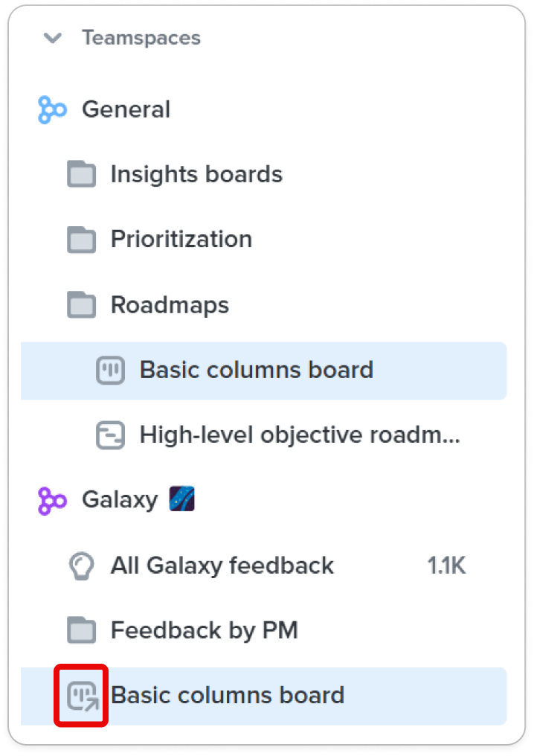Click the purple Galaxy teamspace icon
The width and height of the screenshot is (534, 756).
[52, 501]
